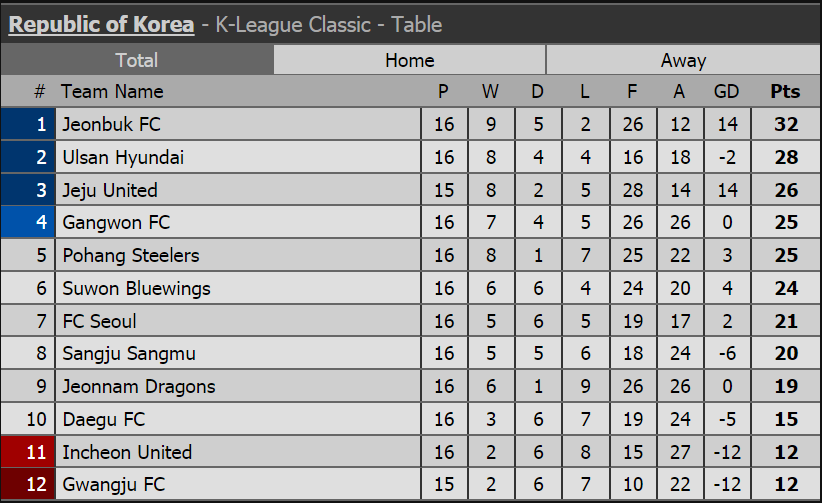Select the Jeonbuk FC team name
This screenshot has height=503, width=822.
(x=111, y=124)
